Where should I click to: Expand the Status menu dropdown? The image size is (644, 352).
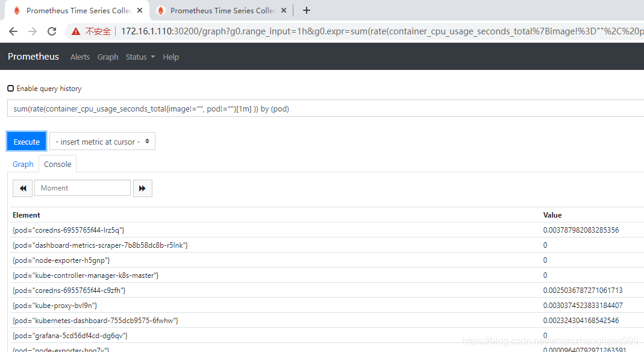tap(140, 57)
